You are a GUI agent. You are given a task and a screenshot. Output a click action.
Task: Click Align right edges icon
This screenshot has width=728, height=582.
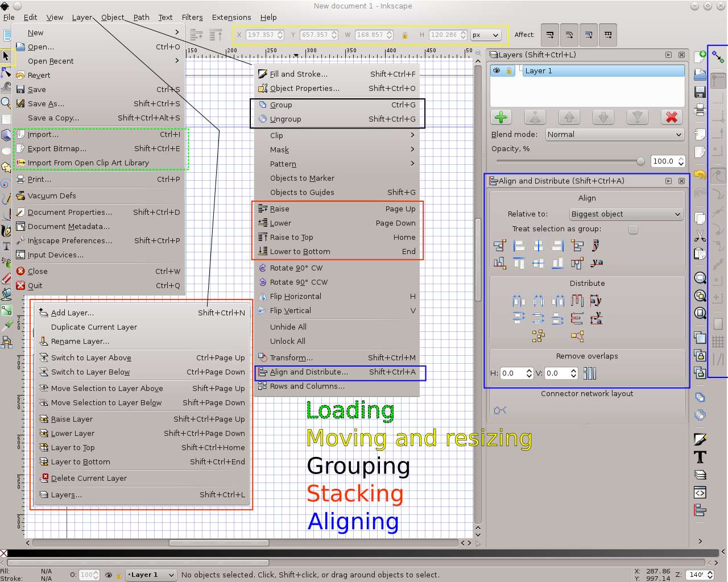[x=557, y=246]
